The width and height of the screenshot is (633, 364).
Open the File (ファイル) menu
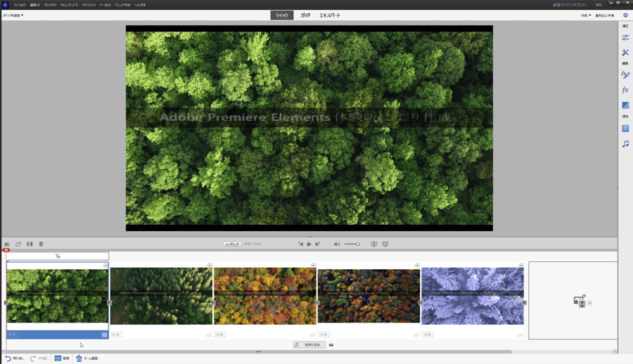(x=20, y=5)
